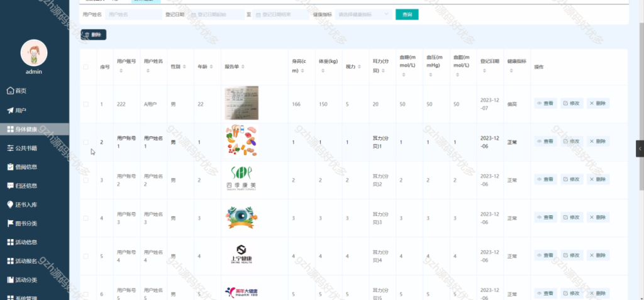The image size is (644, 300).
Task: Click the home icon beside 首页
Action: pos(10,91)
